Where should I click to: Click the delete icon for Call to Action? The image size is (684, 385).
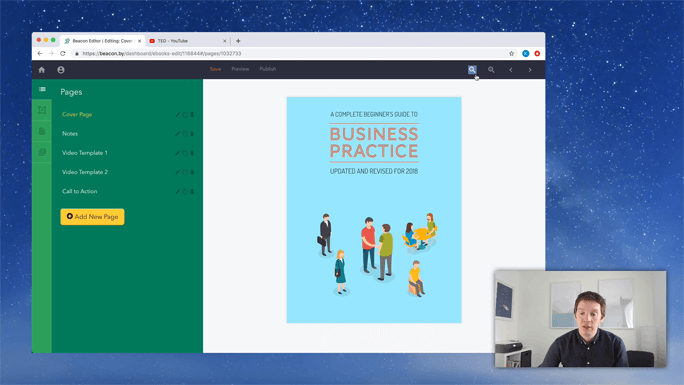[x=192, y=191]
